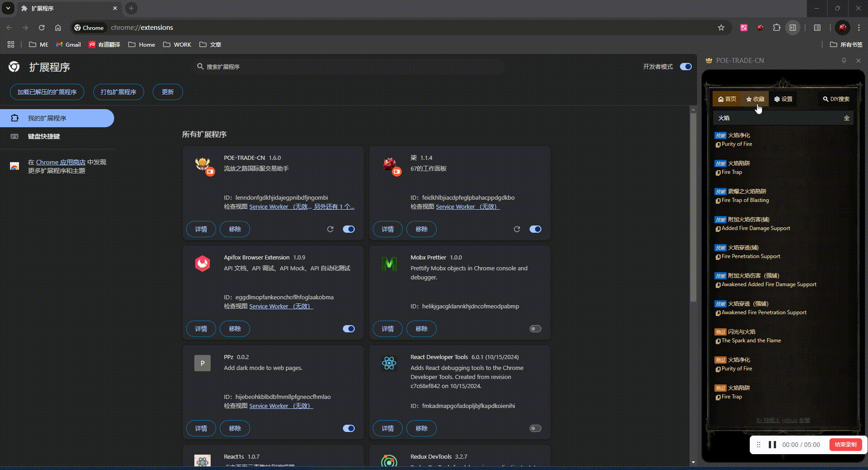Click 加载已解压的扩展程序 button
868x470 pixels.
[47, 92]
